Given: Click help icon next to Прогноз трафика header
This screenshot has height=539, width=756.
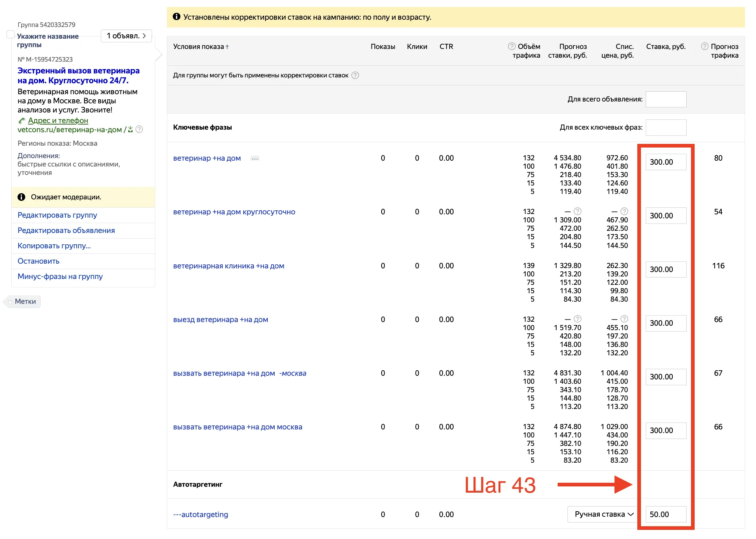Looking at the screenshot, I should [x=705, y=46].
